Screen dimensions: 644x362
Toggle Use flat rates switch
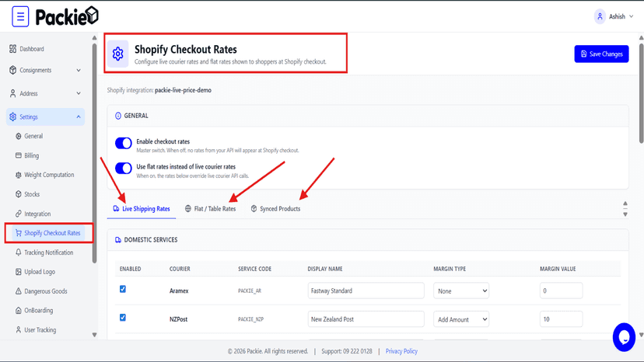point(123,169)
